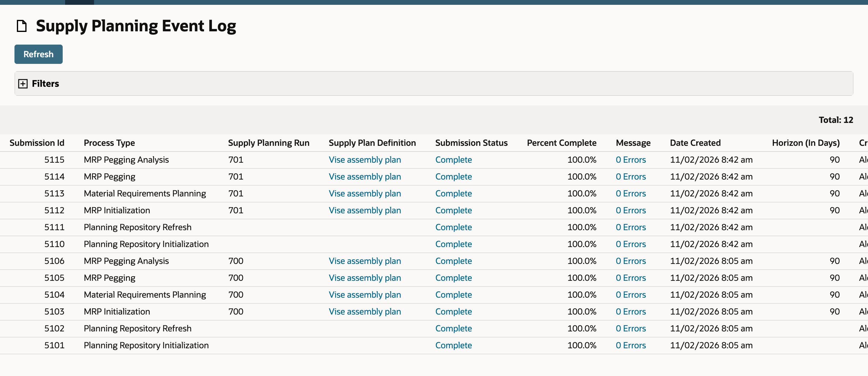Click the Refresh button

tap(38, 54)
